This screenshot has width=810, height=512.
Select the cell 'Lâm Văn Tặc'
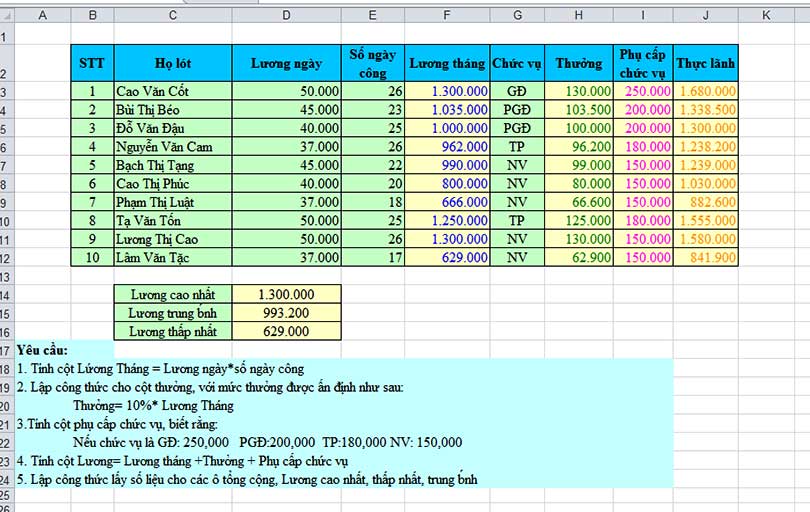tap(173, 257)
